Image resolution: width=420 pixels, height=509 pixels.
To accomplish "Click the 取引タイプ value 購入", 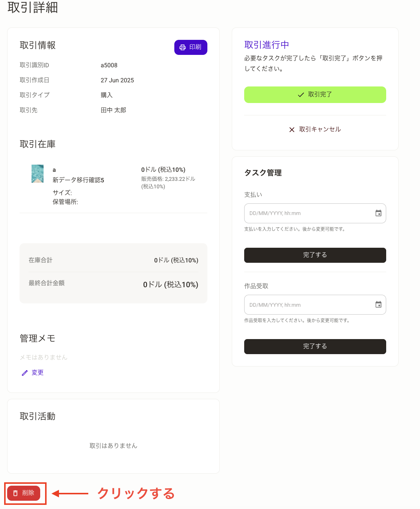I will coord(107,95).
